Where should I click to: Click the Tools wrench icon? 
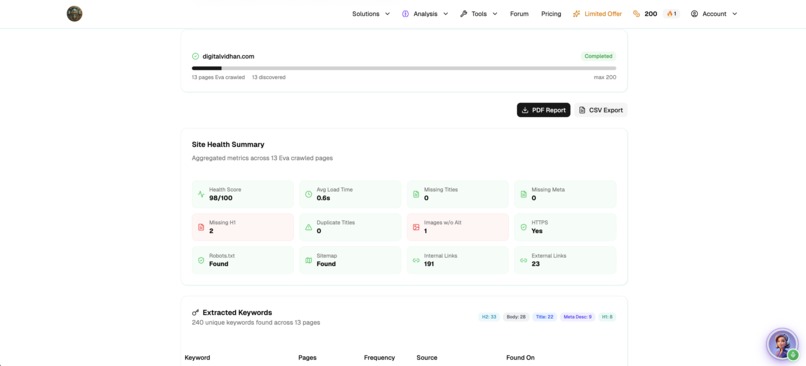click(463, 14)
